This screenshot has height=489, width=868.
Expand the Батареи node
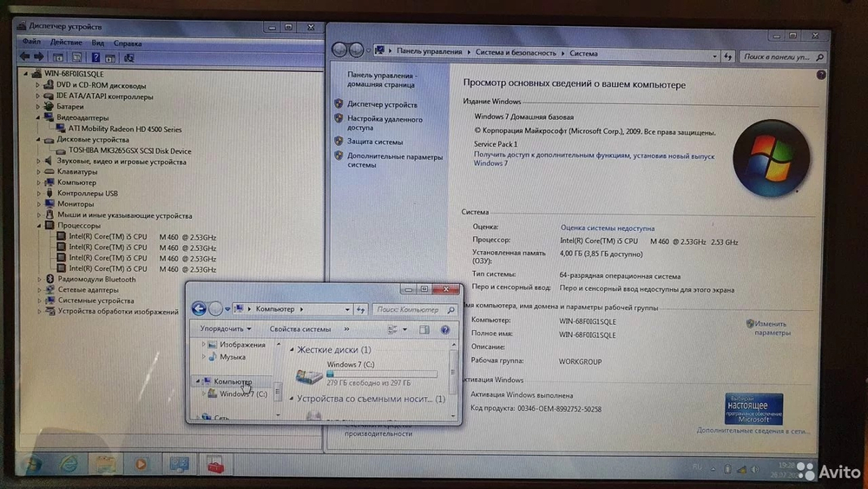pos(38,106)
